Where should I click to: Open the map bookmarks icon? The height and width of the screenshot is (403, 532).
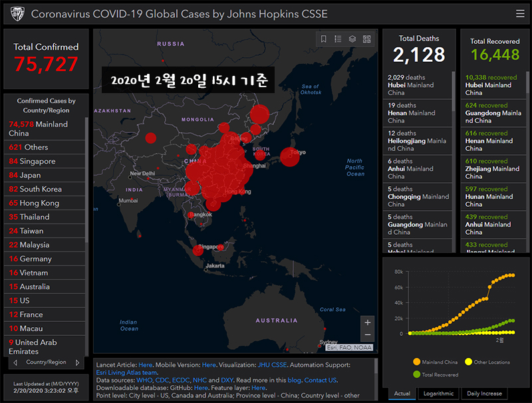(324, 39)
